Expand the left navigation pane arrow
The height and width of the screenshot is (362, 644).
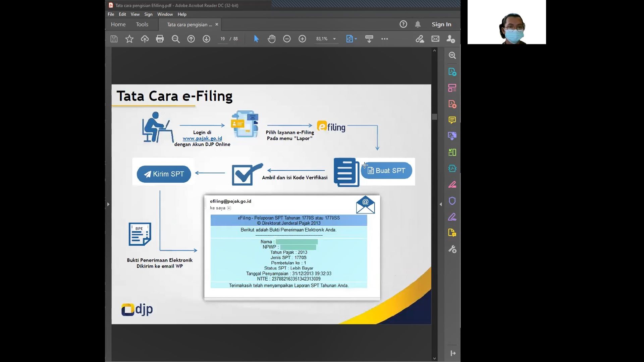[108, 204]
